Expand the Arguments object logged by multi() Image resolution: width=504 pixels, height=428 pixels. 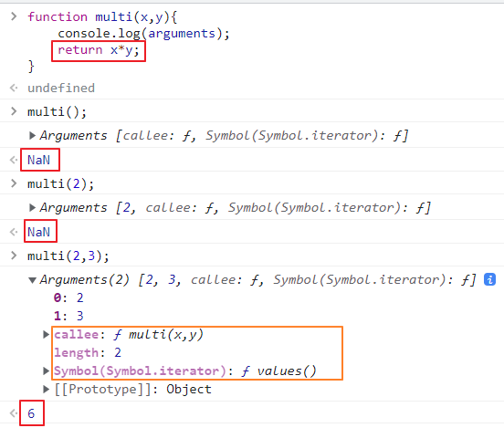pyautogui.click(x=32, y=135)
